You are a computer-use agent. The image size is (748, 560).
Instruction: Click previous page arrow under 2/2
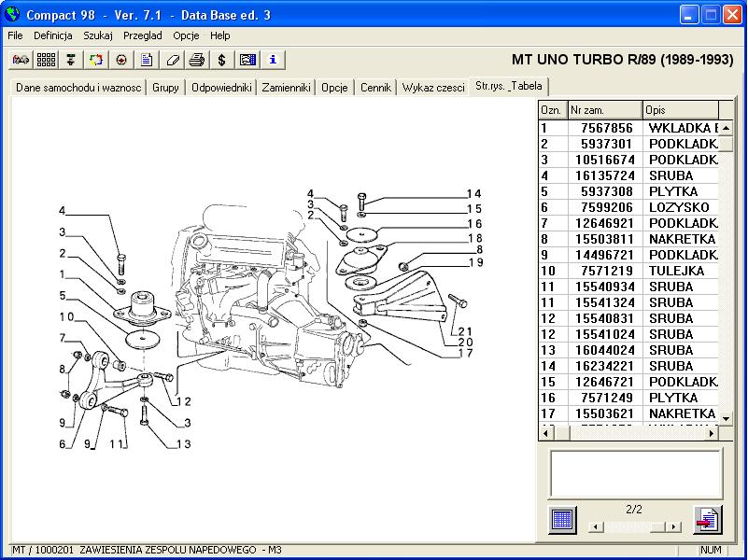[x=595, y=526]
